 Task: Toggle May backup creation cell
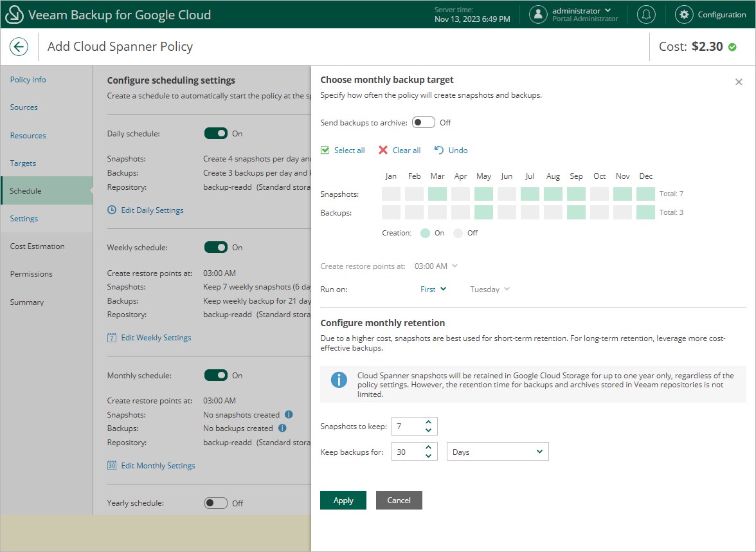[483, 212]
